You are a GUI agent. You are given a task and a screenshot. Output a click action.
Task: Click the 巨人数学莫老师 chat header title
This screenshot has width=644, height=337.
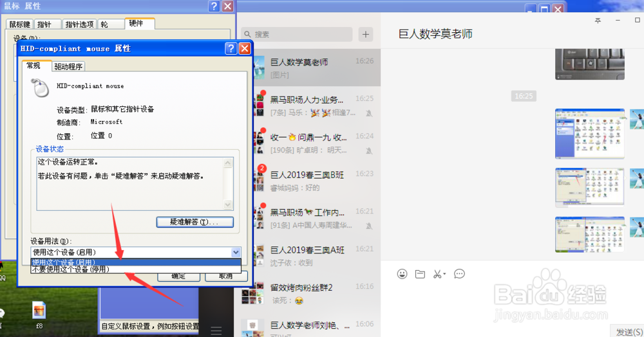click(436, 33)
